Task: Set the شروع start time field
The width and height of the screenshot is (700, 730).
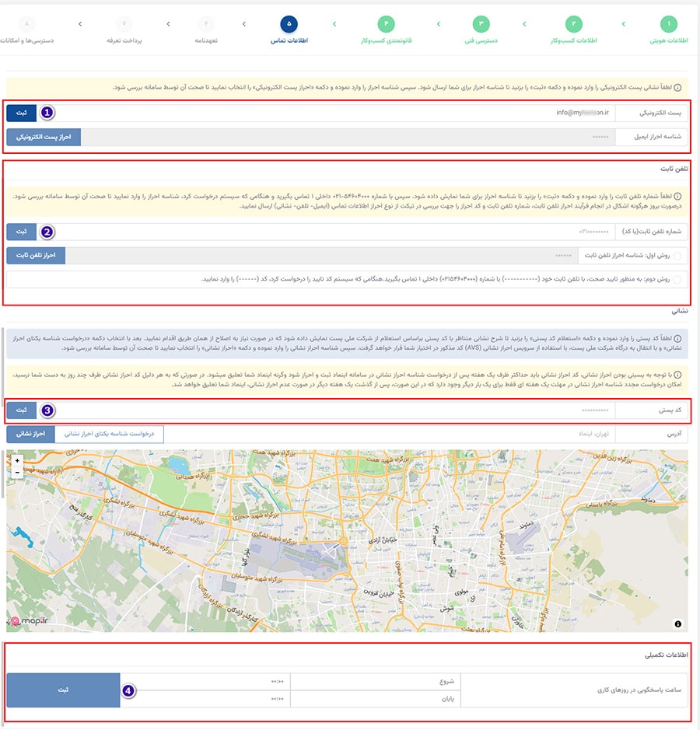Action: [205, 682]
